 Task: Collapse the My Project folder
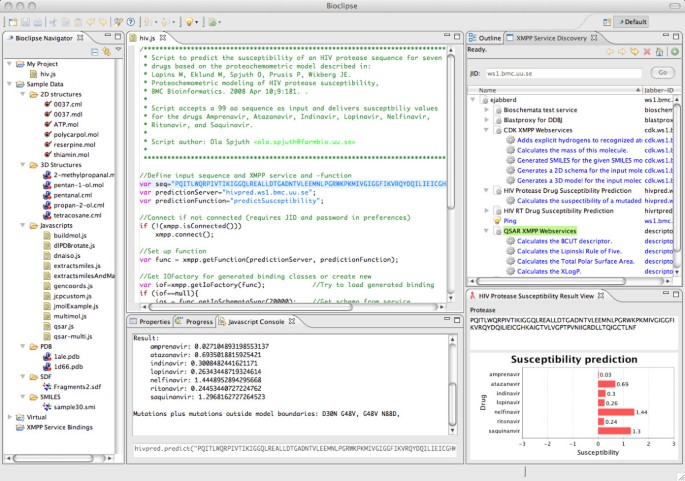click(x=9, y=64)
